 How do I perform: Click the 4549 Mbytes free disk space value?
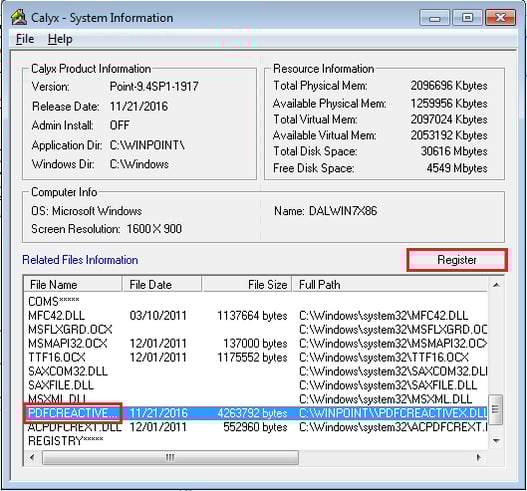[x=457, y=168]
